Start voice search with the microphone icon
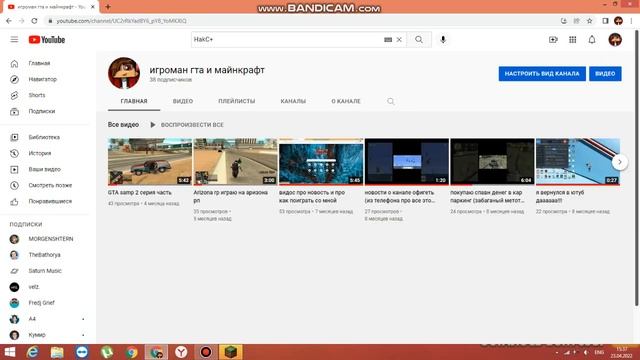This screenshot has height=360, width=640. (443, 40)
